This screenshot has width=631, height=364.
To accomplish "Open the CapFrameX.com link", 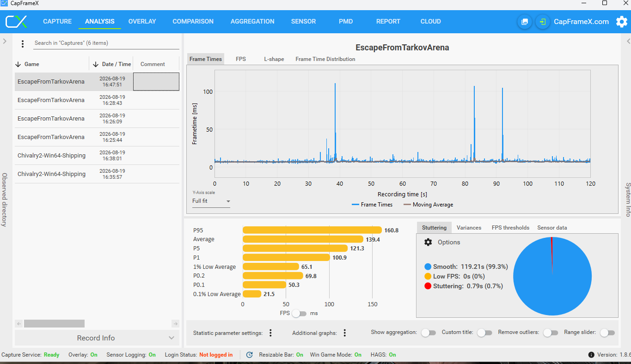I will 581,22.
